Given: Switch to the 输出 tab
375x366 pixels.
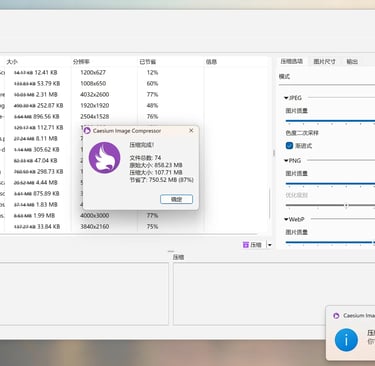Looking at the screenshot, I should click(352, 61).
